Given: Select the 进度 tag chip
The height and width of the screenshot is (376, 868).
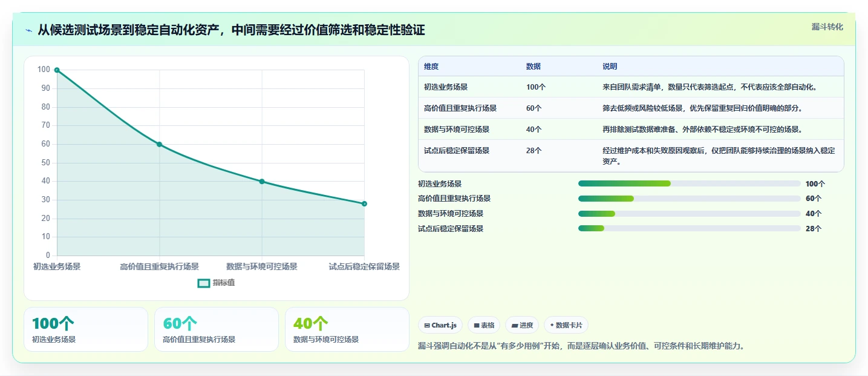Looking at the screenshot, I should click(522, 325).
